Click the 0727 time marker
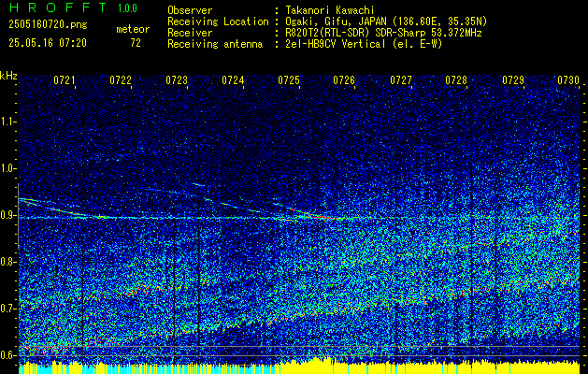This screenshot has width=588, height=374. [400, 80]
